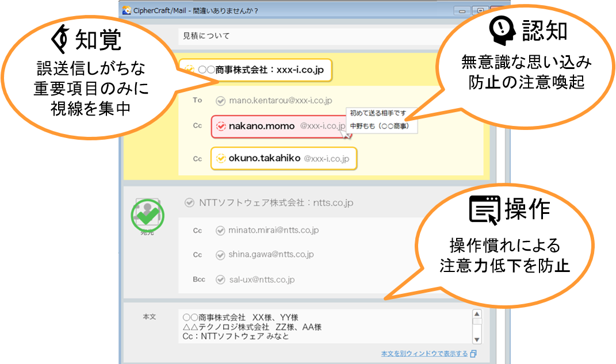Check the ○○商事株式会社 xxx-i.co.jp domain checkbox
The image size is (616, 364).
point(189,70)
